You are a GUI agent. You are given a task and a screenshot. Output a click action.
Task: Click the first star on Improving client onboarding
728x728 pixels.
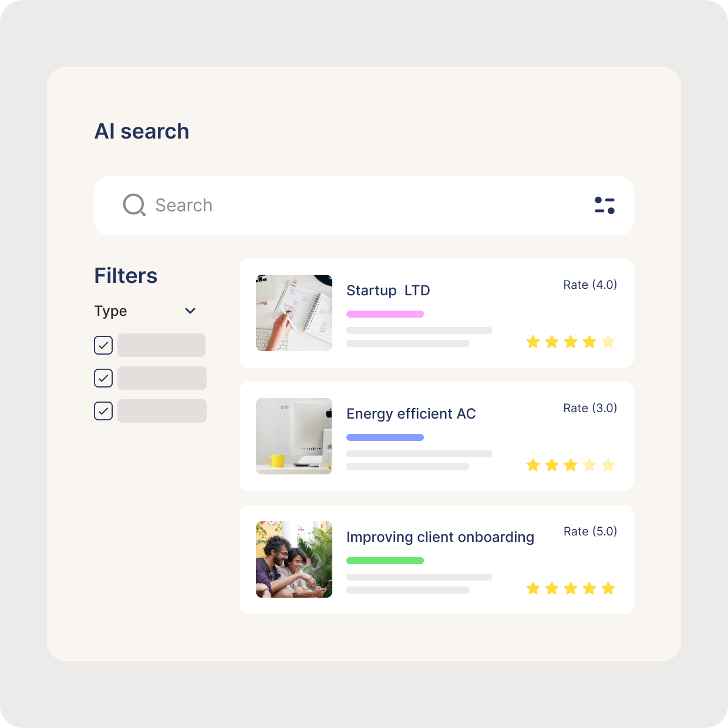(533, 588)
